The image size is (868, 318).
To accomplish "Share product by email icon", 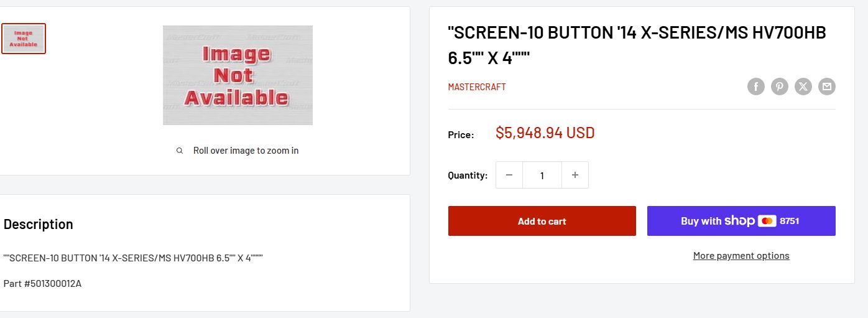I will coord(826,87).
